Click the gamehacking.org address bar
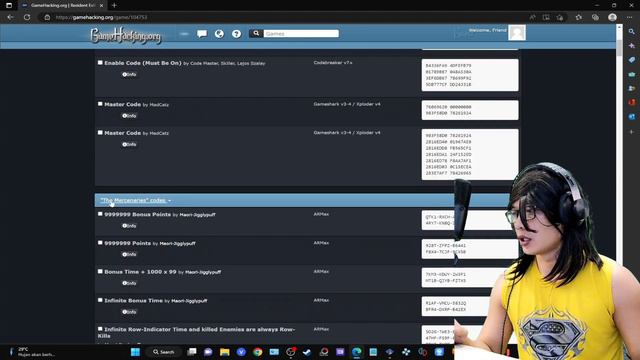Image resolution: width=640 pixels, height=360 pixels. click(x=282, y=17)
